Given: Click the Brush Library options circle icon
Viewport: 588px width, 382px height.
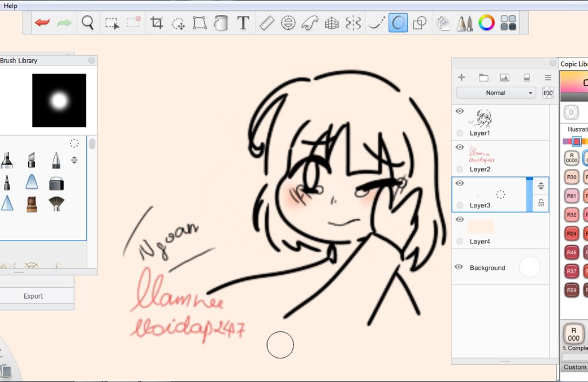Looking at the screenshot, I should (x=74, y=143).
